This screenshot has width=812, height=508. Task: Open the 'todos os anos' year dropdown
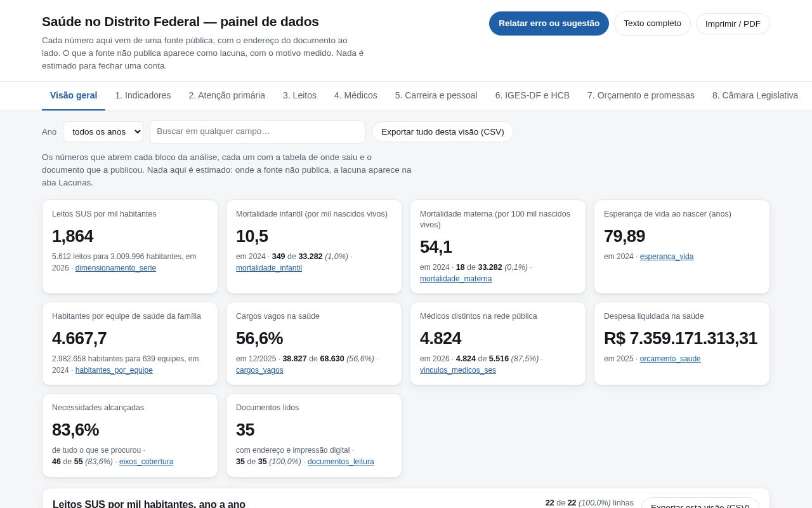[x=103, y=132]
